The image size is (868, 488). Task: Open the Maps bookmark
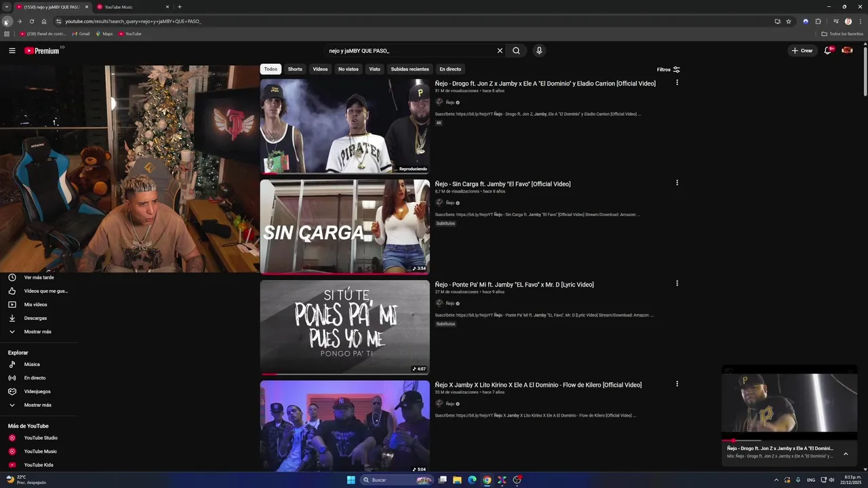[x=104, y=34]
